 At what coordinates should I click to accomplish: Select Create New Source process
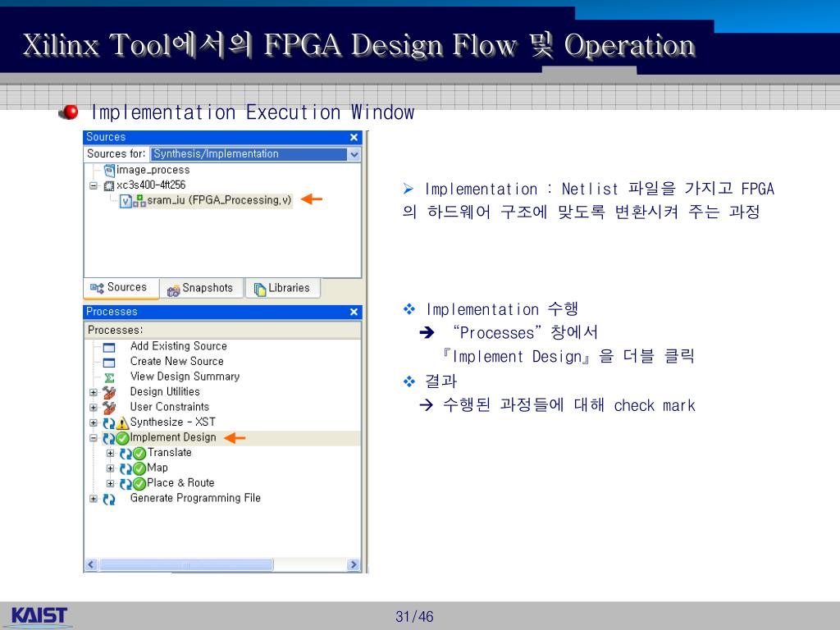[x=177, y=361]
